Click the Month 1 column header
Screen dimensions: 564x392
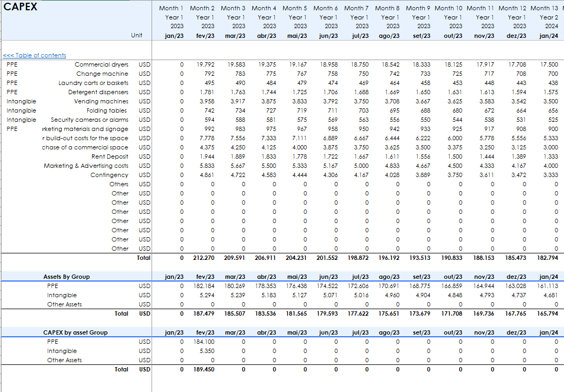tap(171, 8)
